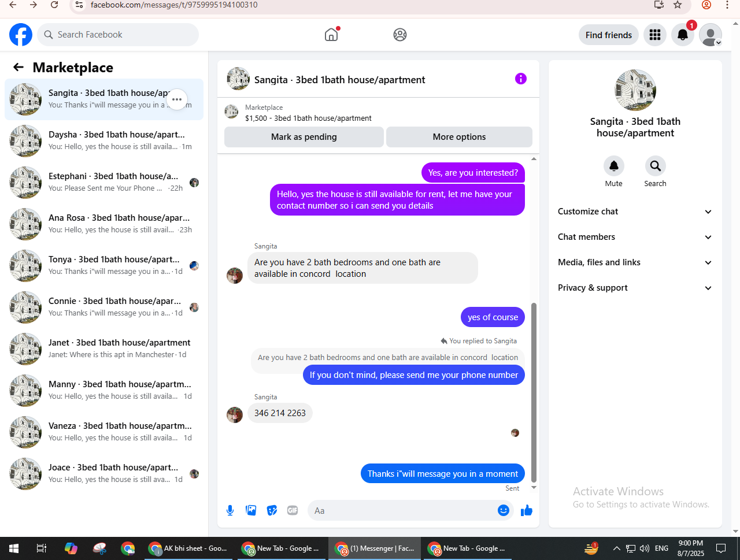Expand Media, files and links section
The image size is (740, 560).
pyautogui.click(x=635, y=262)
